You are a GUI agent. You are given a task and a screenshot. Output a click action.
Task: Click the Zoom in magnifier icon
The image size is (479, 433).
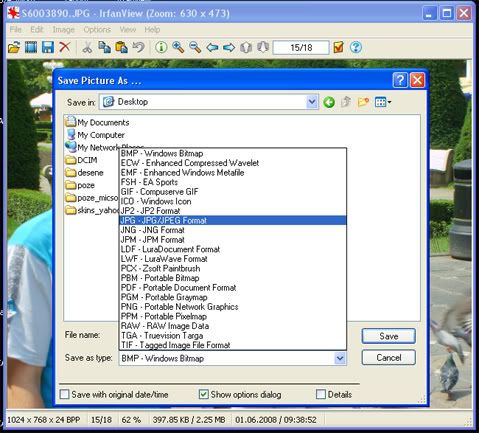point(178,47)
